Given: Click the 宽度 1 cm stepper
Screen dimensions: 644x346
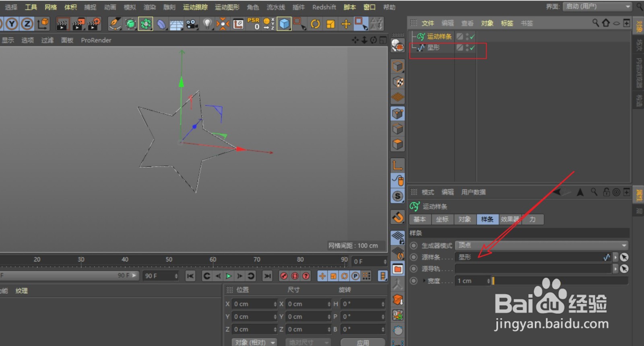Looking at the screenshot, I should coord(488,281).
